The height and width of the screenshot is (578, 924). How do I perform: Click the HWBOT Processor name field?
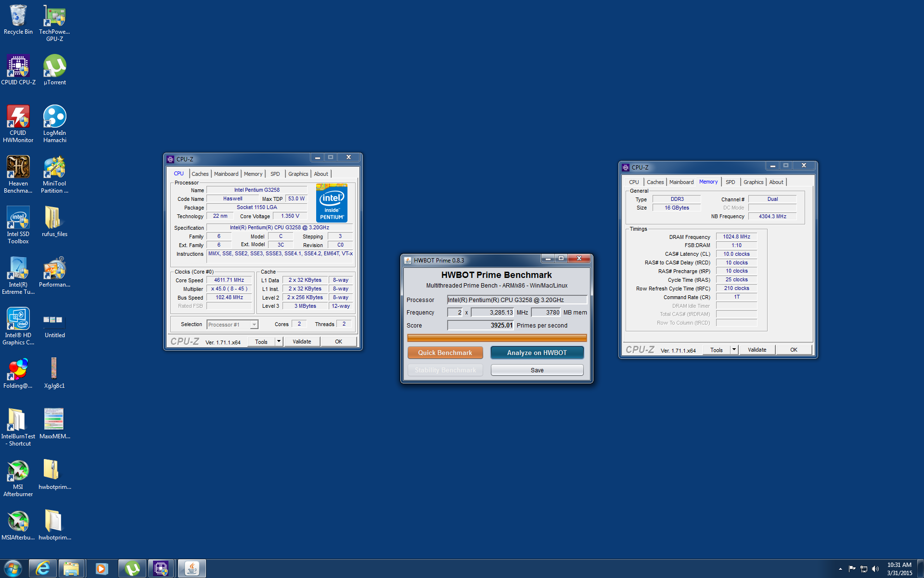click(x=517, y=300)
